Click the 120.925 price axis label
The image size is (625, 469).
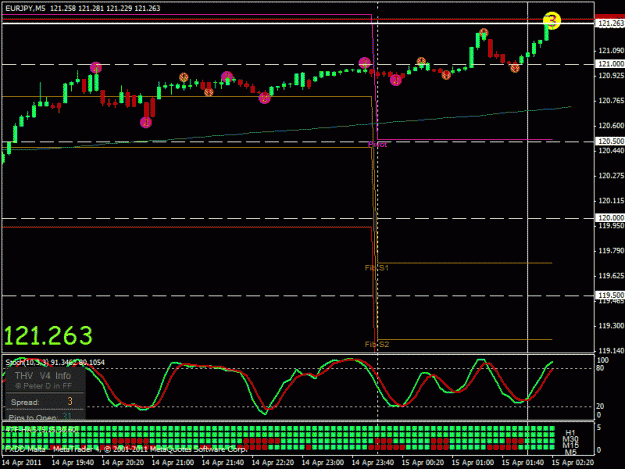pyautogui.click(x=611, y=75)
